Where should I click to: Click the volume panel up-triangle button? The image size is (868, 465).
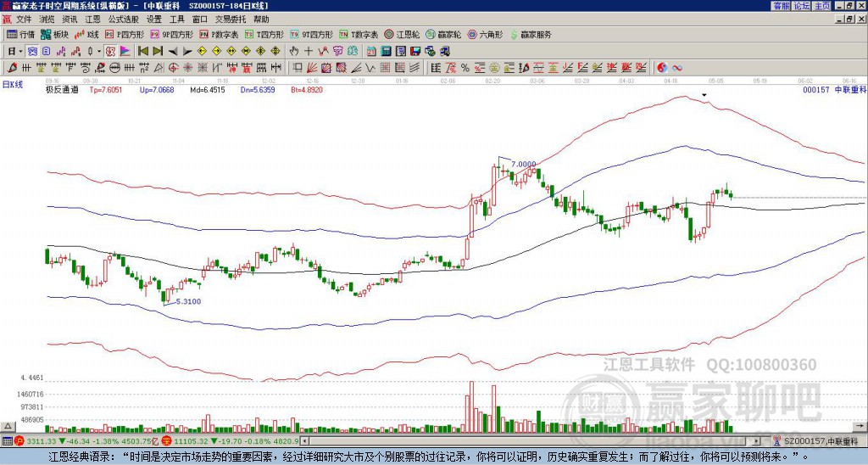tap(7, 427)
